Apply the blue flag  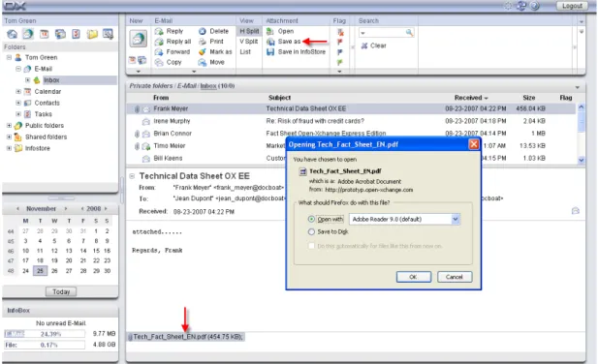coord(340,52)
